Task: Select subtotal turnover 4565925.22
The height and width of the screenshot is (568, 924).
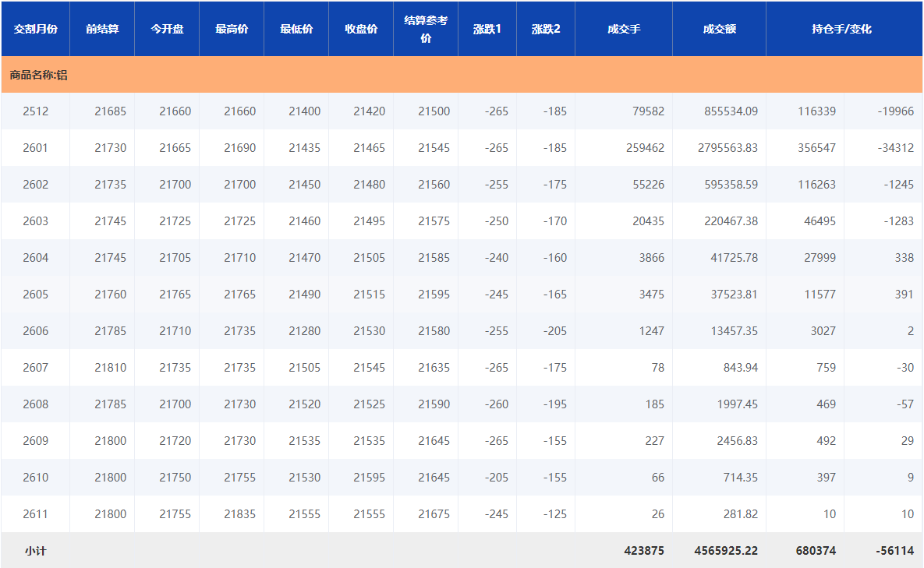Action: click(x=726, y=551)
